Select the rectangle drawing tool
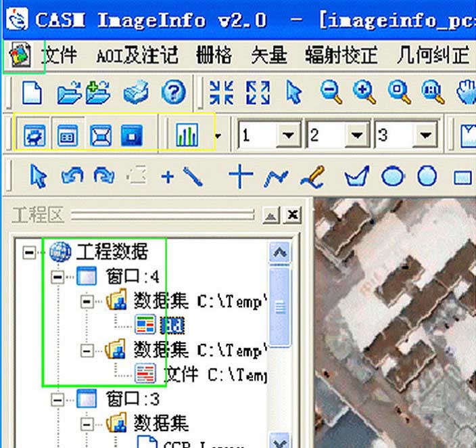476x448 pixels. 462,177
